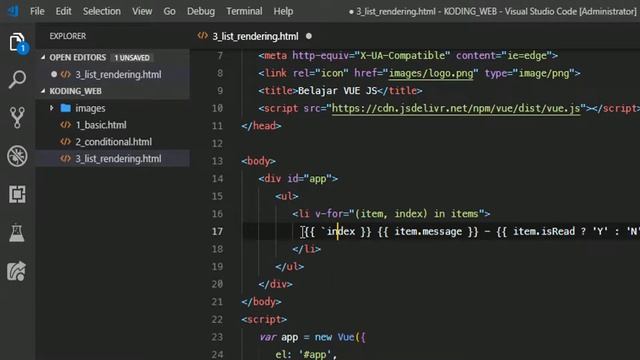
Task: Click the EXPLORER panel title
Action: click(68, 36)
